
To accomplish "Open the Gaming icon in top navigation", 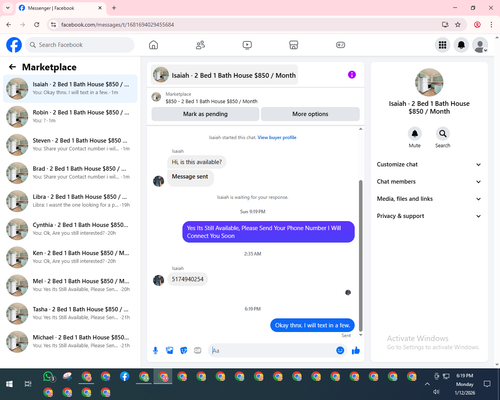I will pos(340,45).
